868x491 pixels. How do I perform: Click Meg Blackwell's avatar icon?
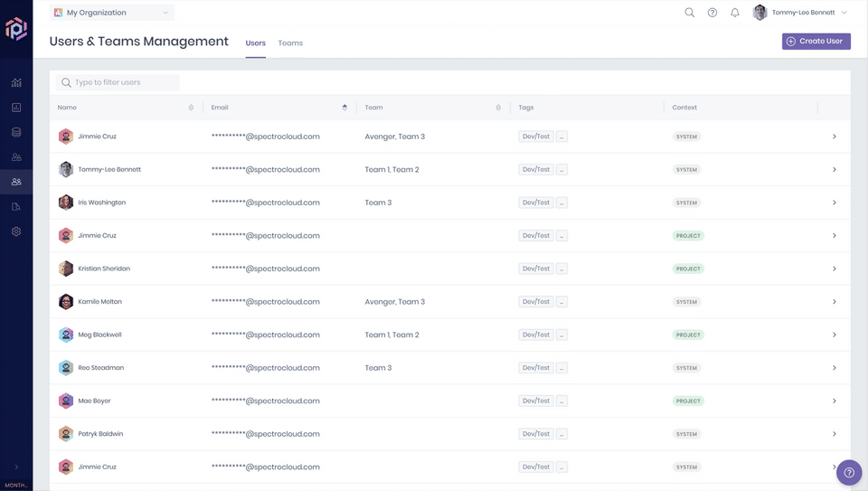click(66, 335)
